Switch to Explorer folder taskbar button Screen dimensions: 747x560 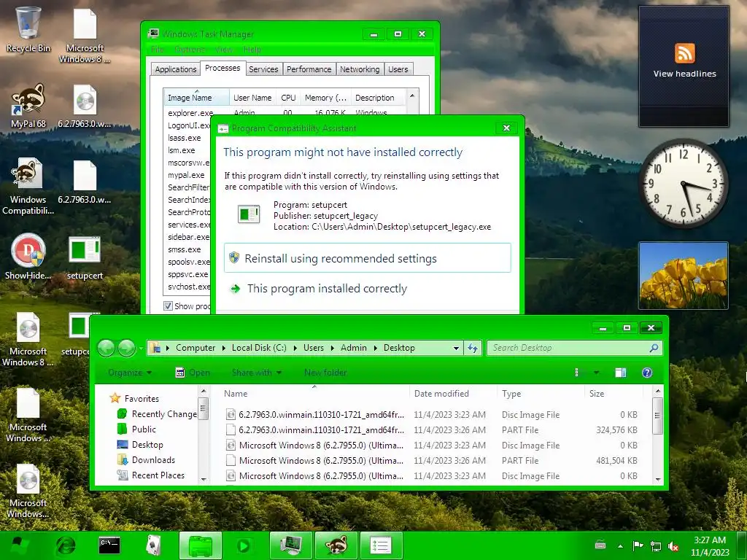click(x=200, y=545)
